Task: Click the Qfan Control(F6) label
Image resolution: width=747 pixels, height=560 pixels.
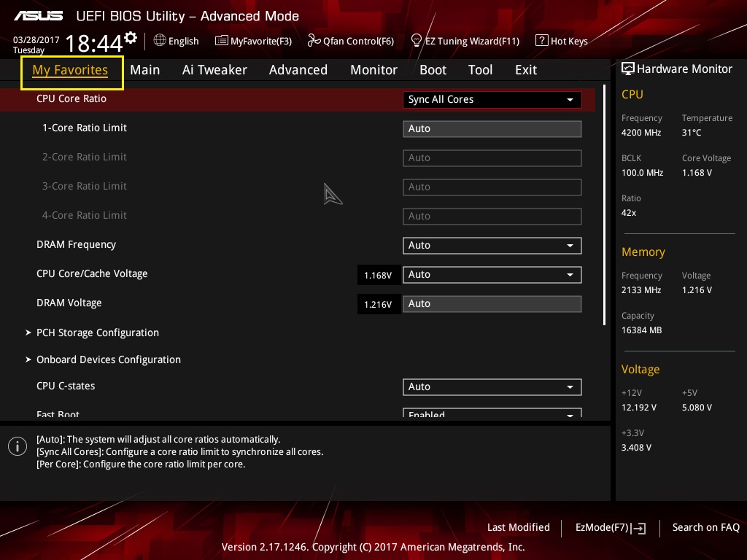Action: click(359, 41)
